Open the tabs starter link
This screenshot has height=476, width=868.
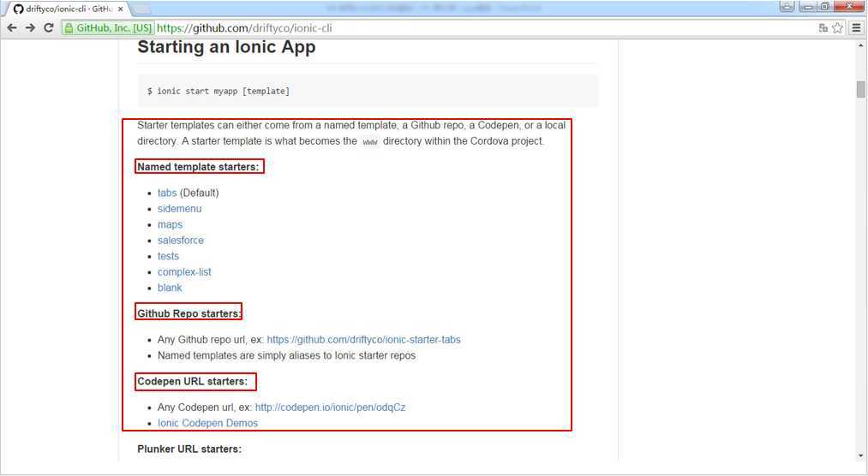coord(166,193)
